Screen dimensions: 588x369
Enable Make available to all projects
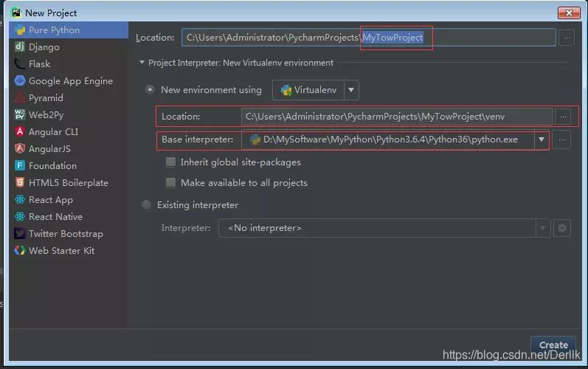[170, 182]
